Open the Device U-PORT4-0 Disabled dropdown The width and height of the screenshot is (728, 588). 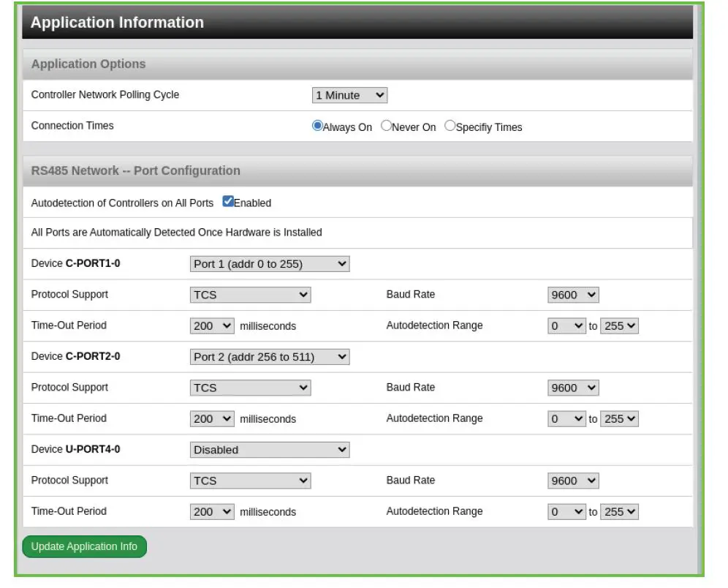[x=269, y=450]
